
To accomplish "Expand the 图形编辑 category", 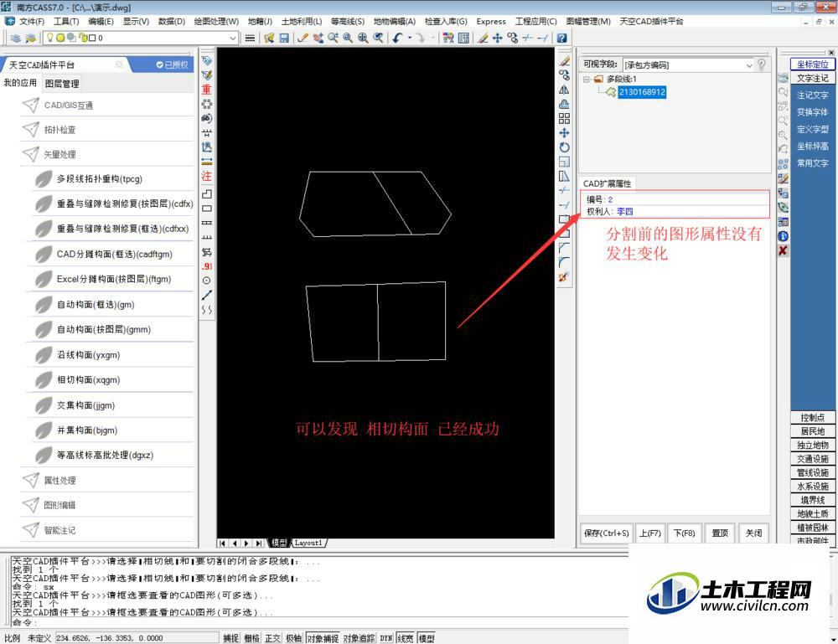I will [107, 505].
